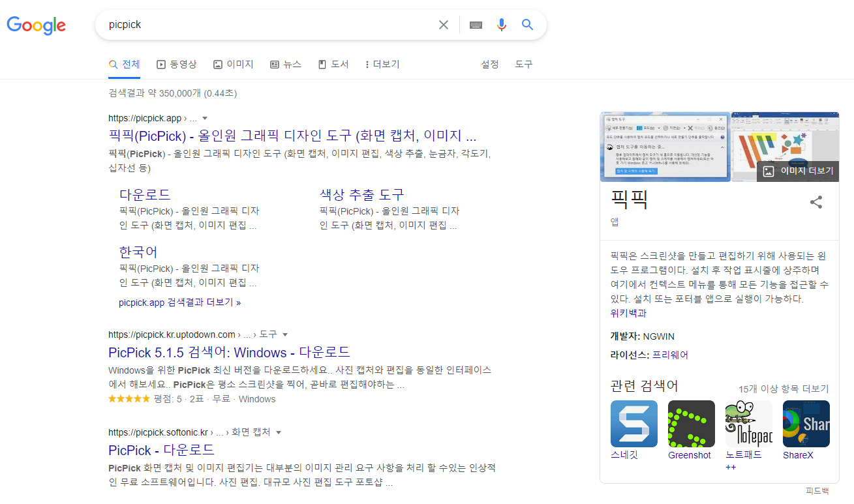Expand dropdown arrow next to uptodown URL

(x=285, y=334)
